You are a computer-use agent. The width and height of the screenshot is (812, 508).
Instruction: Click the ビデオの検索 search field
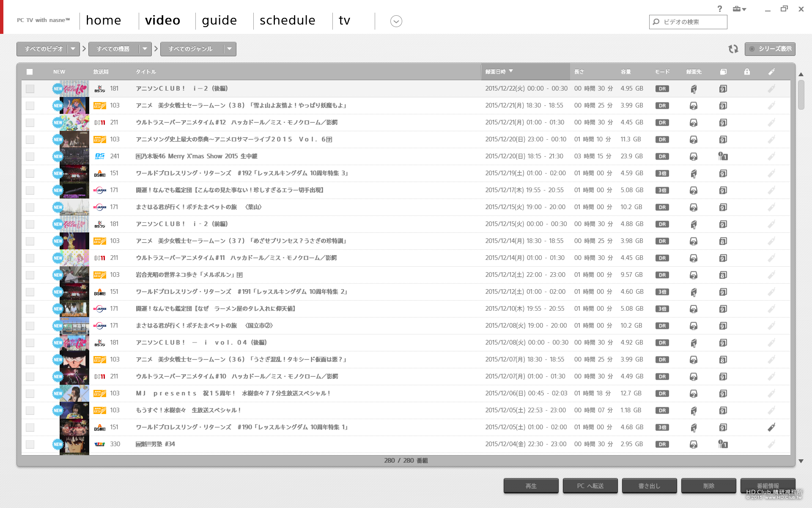pyautogui.click(x=688, y=22)
